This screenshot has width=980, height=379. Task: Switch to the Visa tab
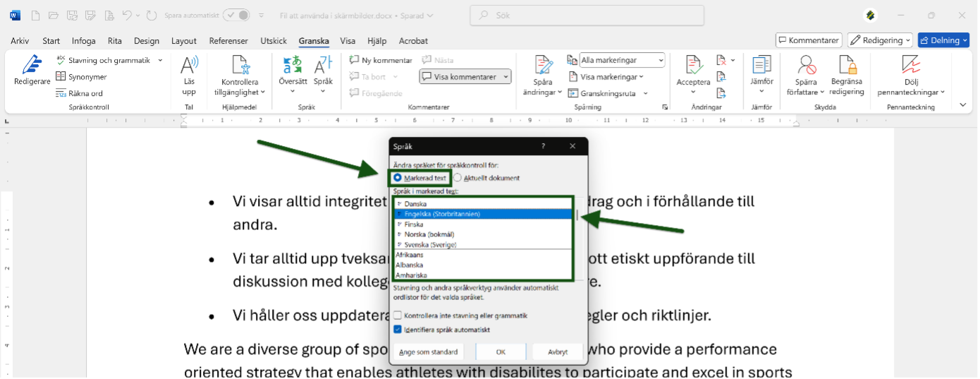348,41
